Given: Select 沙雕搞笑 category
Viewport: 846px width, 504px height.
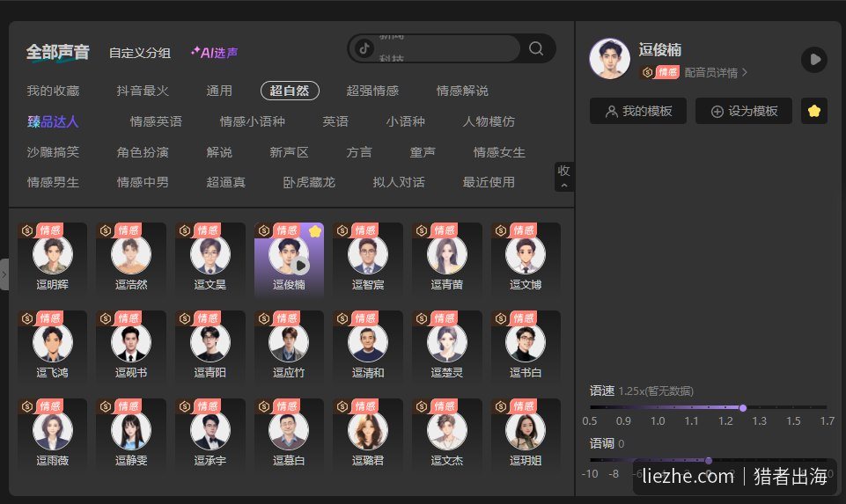Looking at the screenshot, I should click(x=53, y=152).
